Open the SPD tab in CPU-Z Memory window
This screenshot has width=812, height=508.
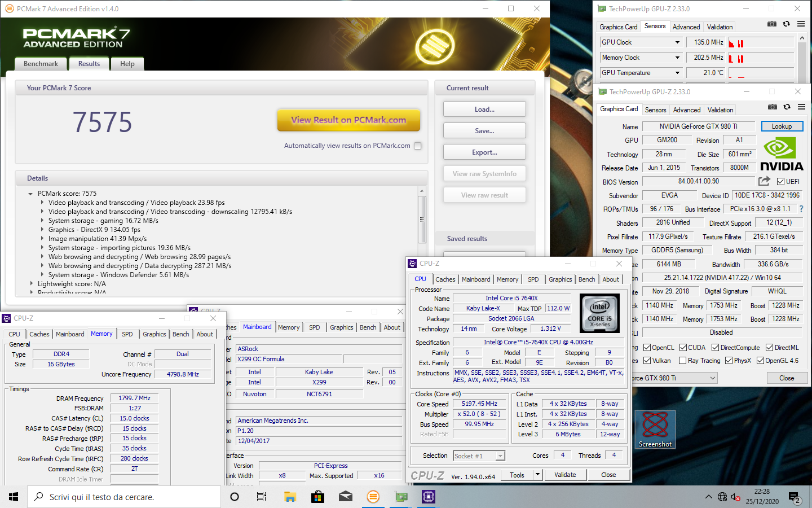click(x=127, y=334)
